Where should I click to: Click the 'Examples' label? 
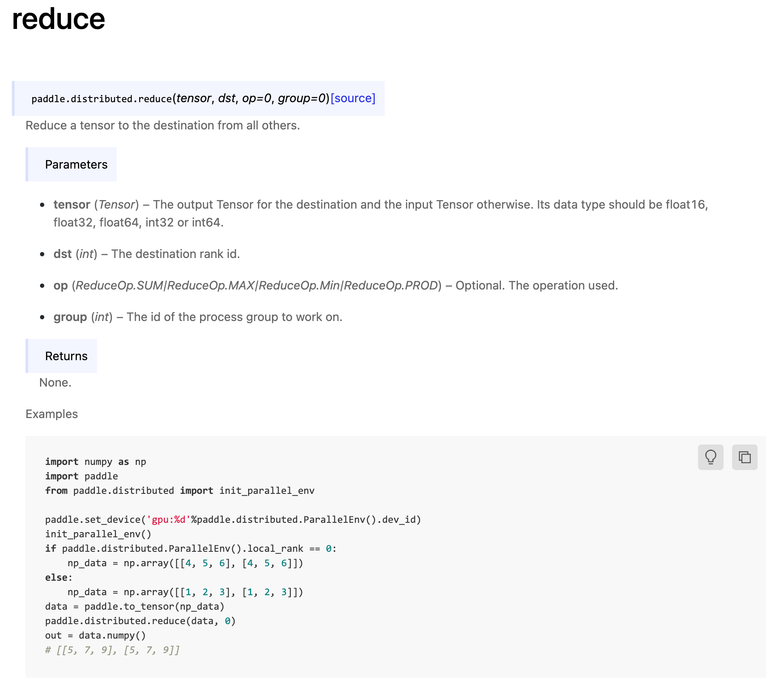click(52, 414)
